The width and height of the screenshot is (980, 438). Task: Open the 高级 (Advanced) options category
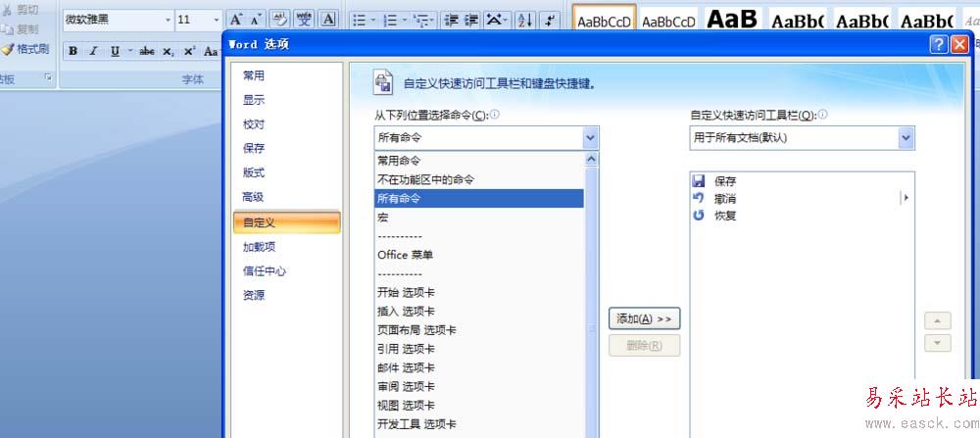coord(254,198)
